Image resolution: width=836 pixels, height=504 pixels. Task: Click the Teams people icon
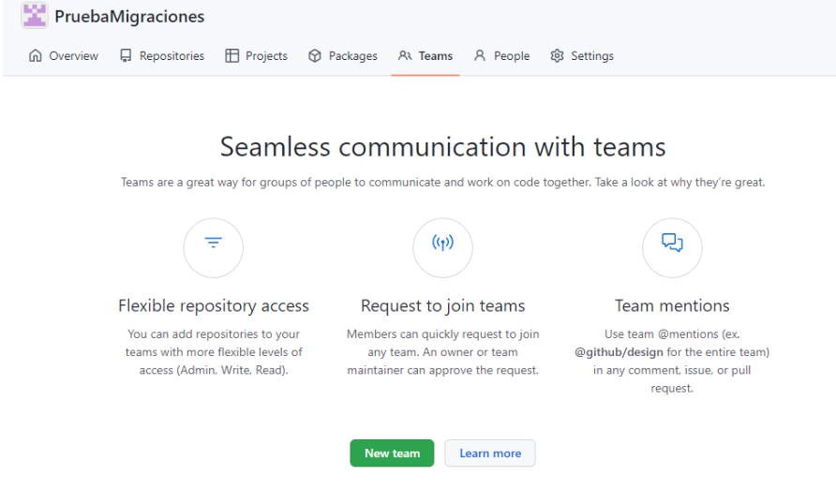[405, 56]
